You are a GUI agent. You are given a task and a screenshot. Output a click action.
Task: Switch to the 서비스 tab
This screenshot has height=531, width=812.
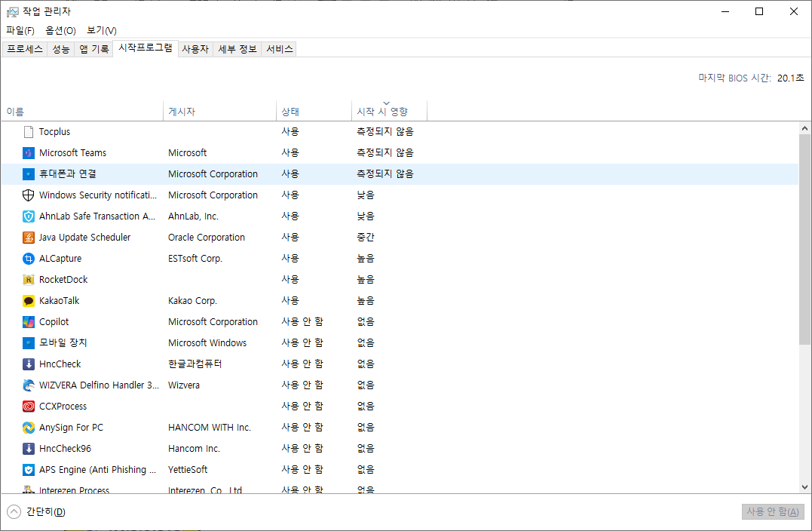coord(279,49)
